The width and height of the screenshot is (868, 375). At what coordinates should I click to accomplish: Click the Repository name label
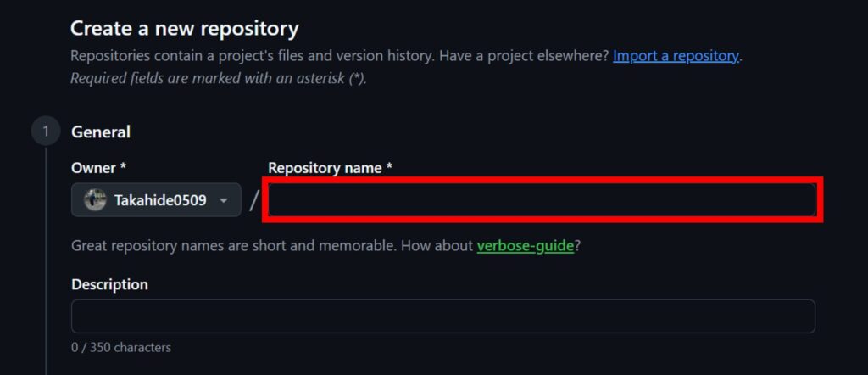tap(330, 168)
